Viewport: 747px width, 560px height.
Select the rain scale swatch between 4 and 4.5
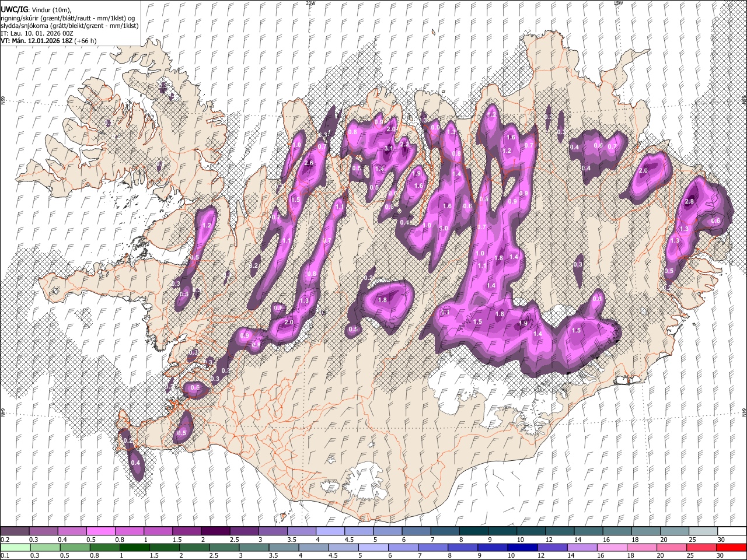click(x=313, y=547)
